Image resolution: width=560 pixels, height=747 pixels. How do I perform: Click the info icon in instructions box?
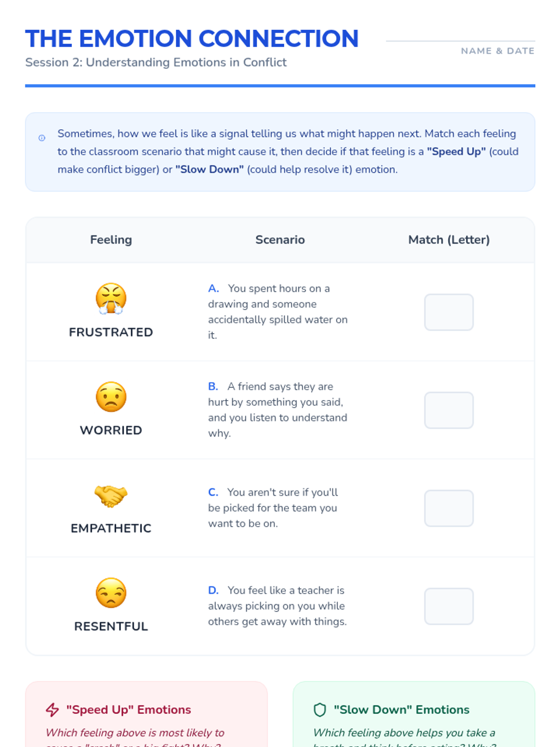pyautogui.click(x=42, y=138)
